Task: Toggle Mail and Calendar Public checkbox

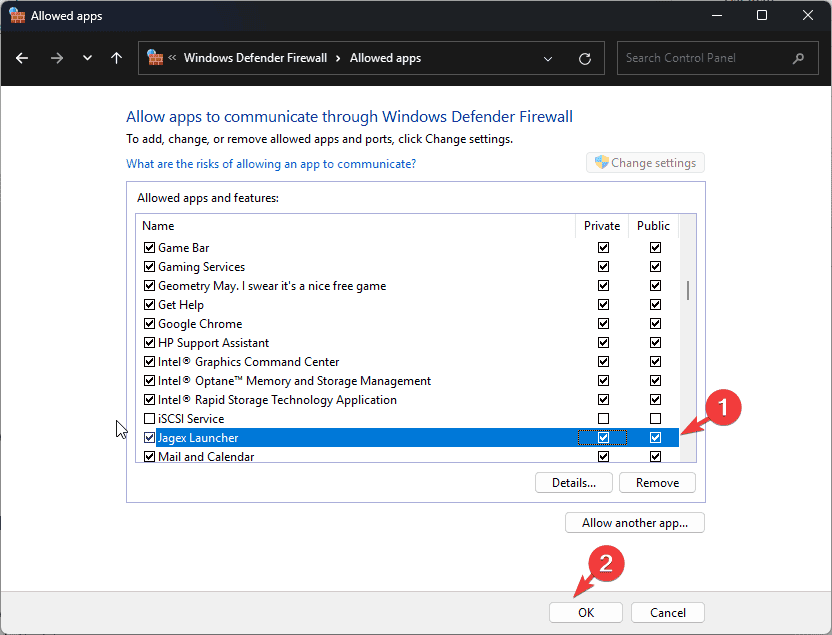Action: (x=655, y=457)
